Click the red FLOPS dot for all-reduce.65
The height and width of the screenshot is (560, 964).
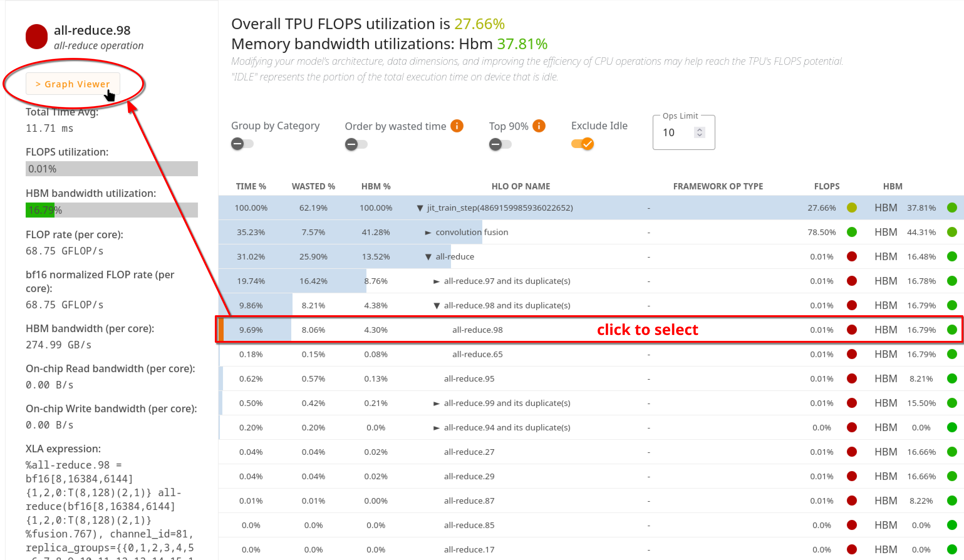852,354
